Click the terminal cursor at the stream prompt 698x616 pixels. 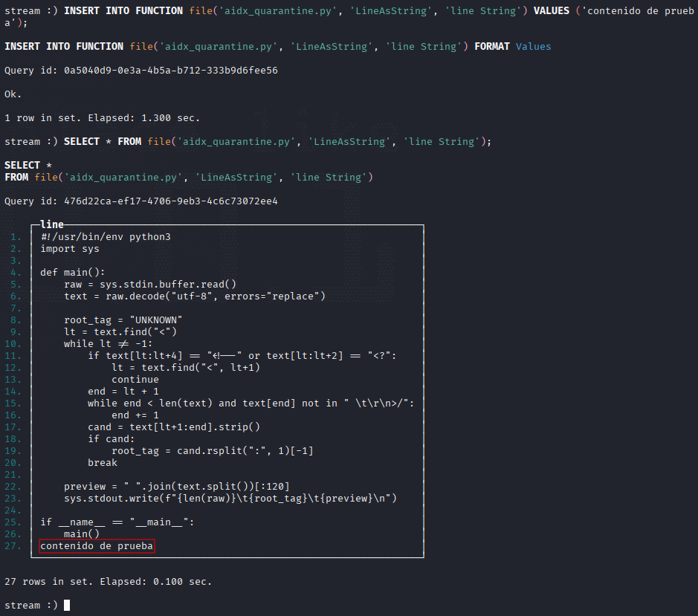[67, 605]
